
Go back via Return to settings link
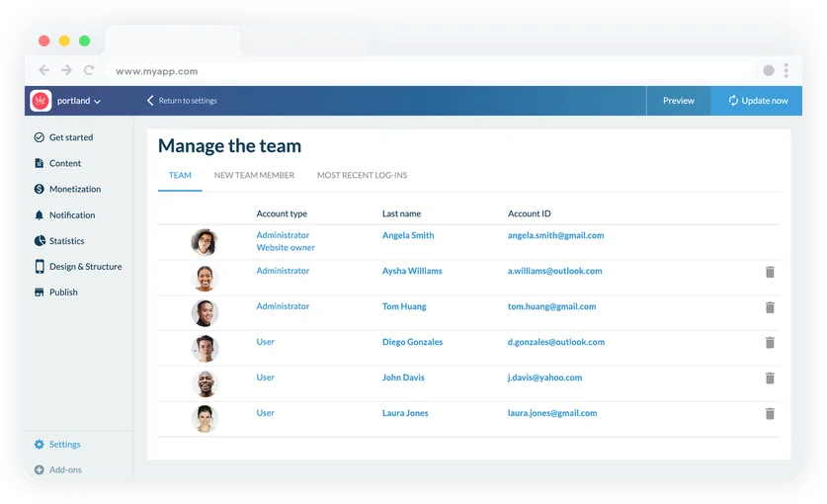[x=182, y=101]
